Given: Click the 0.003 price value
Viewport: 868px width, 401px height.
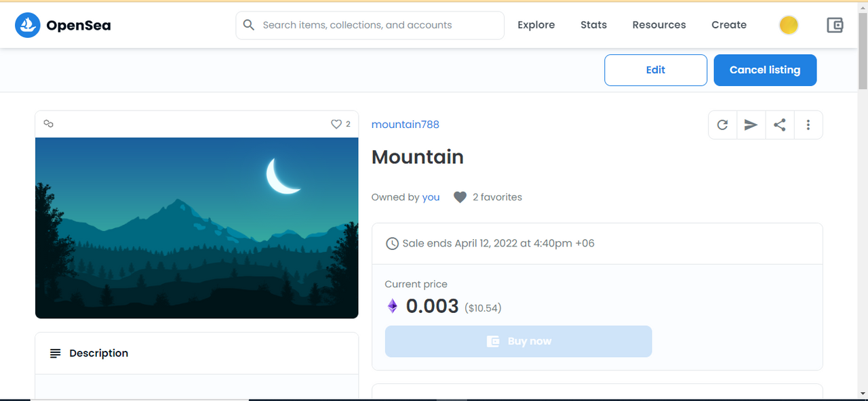Looking at the screenshot, I should pyautogui.click(x=433, y=306).
